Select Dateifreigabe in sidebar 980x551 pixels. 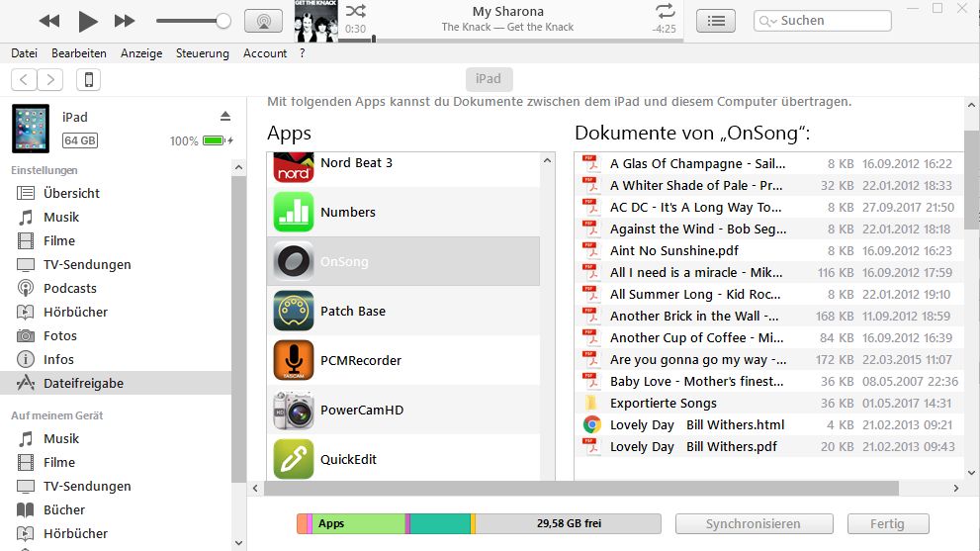[116, 384]
